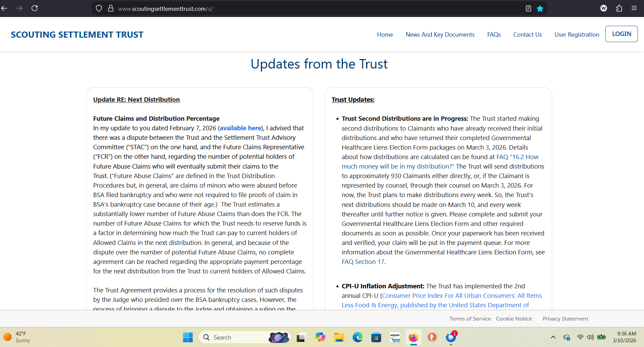The width and height of the screenshot is (644, 347).
Task: Open Windows Start menu
Action: (188, 337)
